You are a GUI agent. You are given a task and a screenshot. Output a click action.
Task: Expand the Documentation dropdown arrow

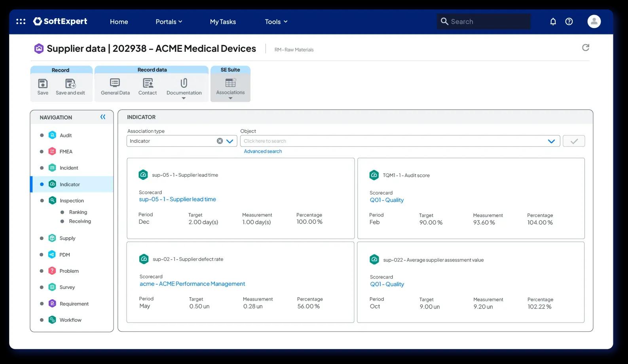click(184, 98)
